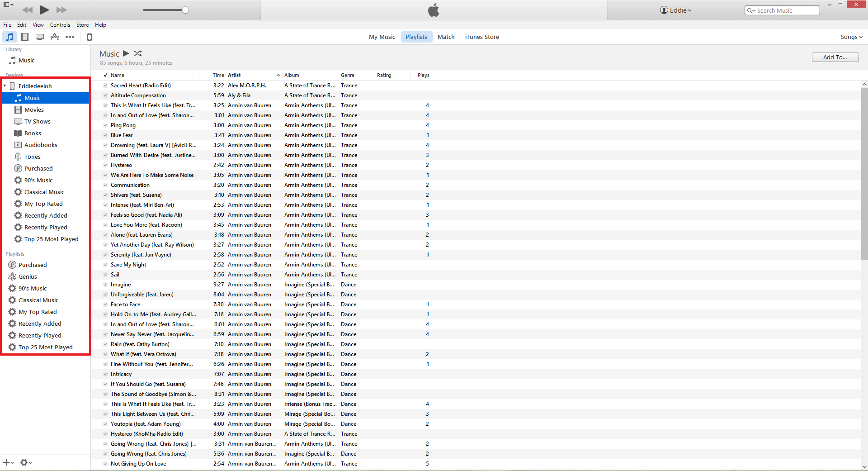The width and height of the screenshot is (868, 471).
Task: Switch to TV Shows media icon
Action: click(40, 37)
